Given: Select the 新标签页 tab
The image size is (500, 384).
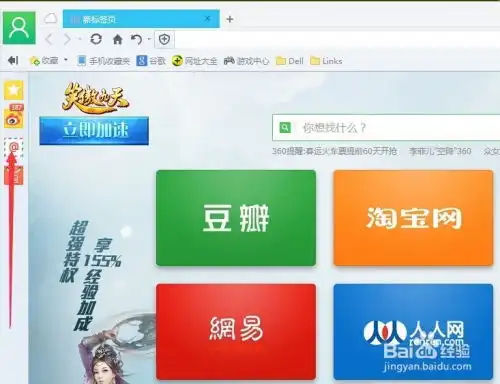Looking at the screenshot, I should click(x=141, y=19).
